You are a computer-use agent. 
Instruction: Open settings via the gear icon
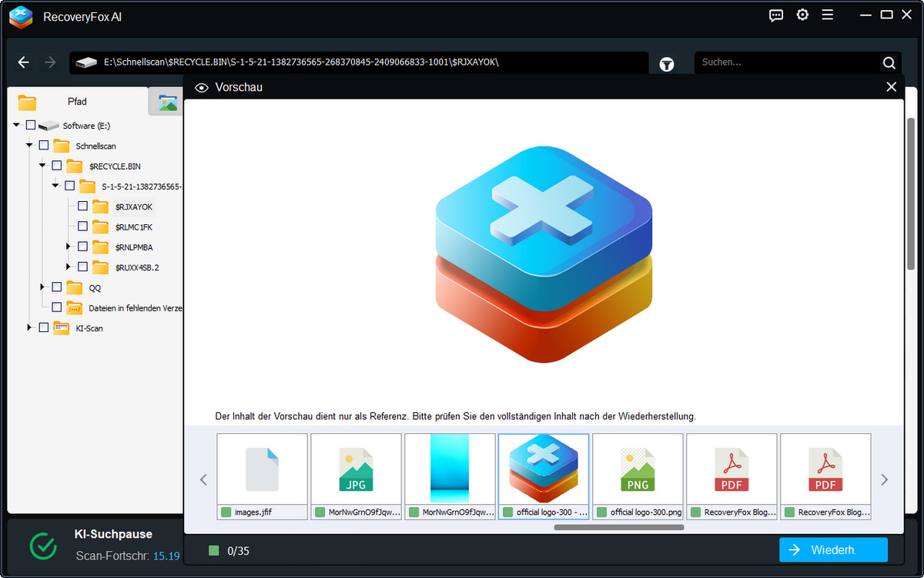pos(802,15)
